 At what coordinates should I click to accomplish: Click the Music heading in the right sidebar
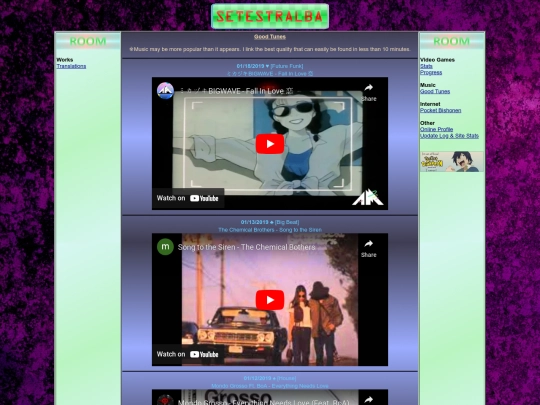tap(427, 85)
